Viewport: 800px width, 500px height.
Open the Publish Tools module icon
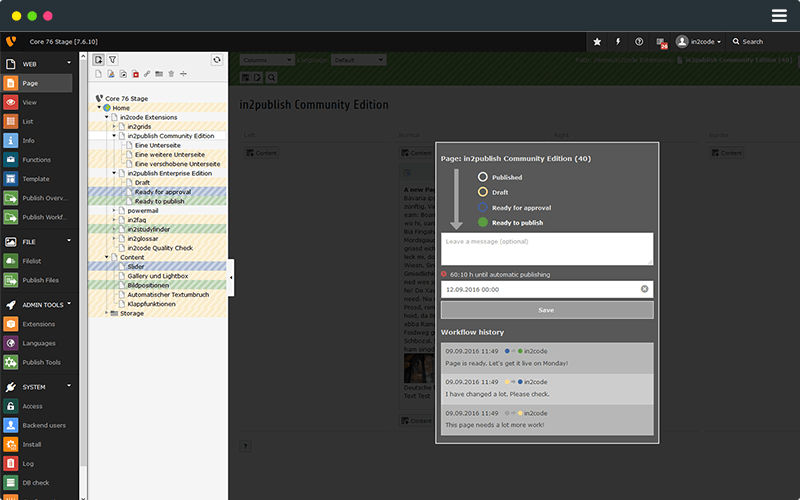point(11,362)
